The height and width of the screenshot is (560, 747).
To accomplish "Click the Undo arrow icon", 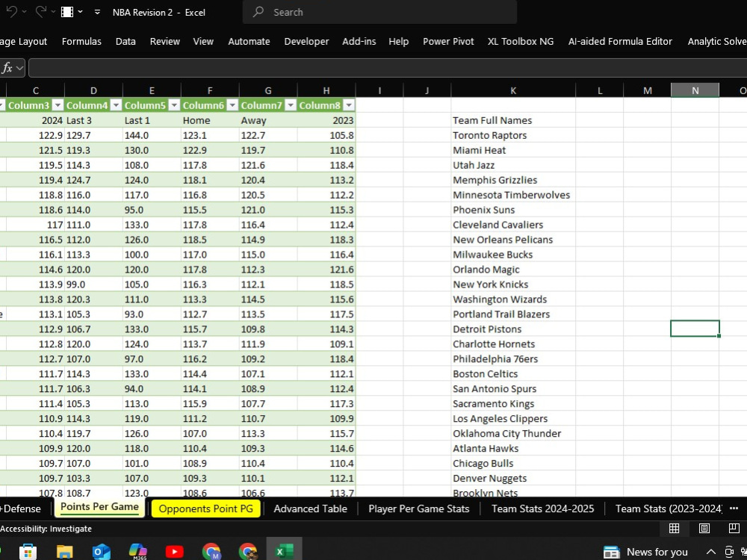I will (x=11, y=12).
